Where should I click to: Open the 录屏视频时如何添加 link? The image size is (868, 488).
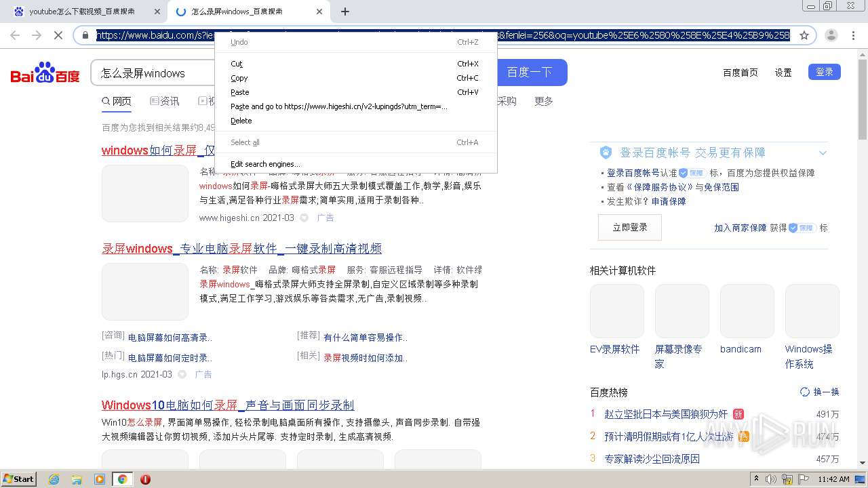point(366,358)
